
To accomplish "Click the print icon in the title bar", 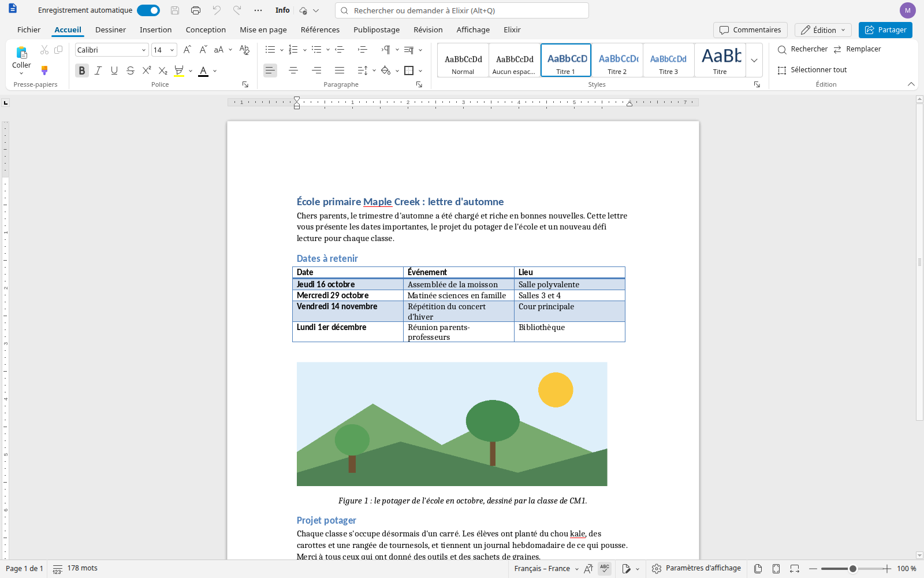I will tap(196, 10).
